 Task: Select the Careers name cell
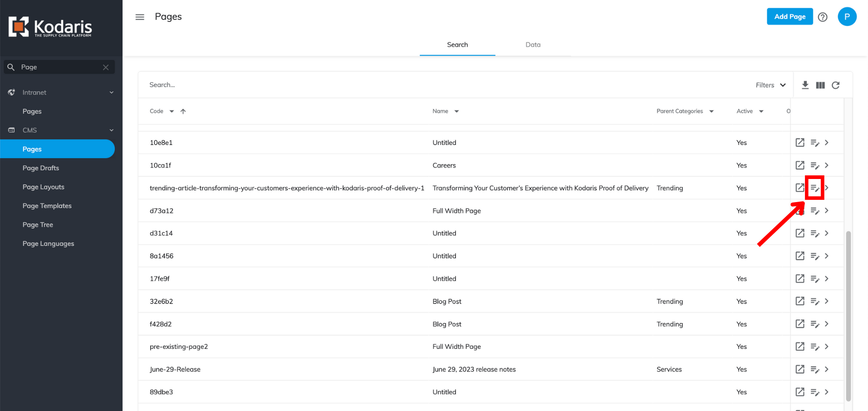point(444,165)
